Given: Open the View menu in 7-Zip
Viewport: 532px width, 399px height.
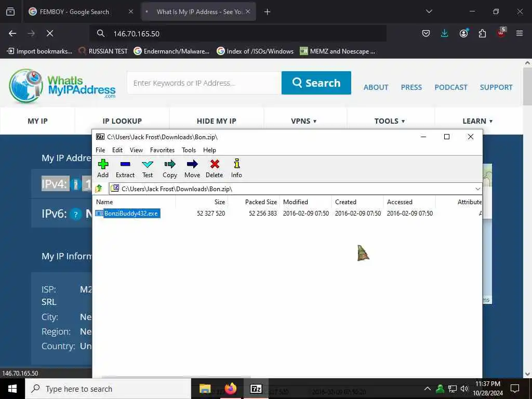Looking at the screenshot, I should (x=136, y=150).
